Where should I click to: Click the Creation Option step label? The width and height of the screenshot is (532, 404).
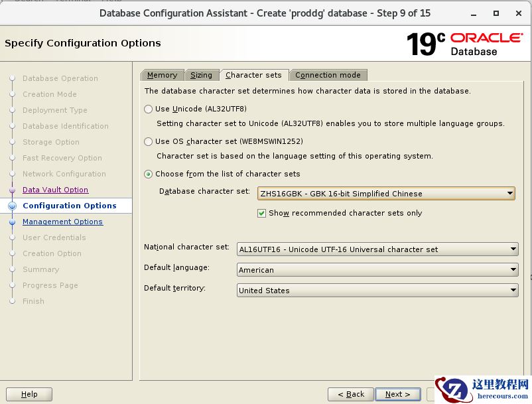click(x=52, y=253)
